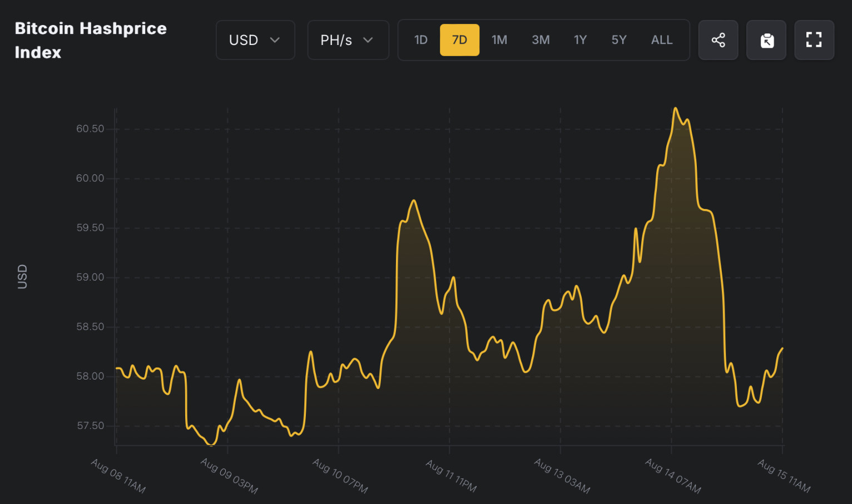Click the clipboard icon with arrow
The image size is (852, 504).
[x=766, y=40]
